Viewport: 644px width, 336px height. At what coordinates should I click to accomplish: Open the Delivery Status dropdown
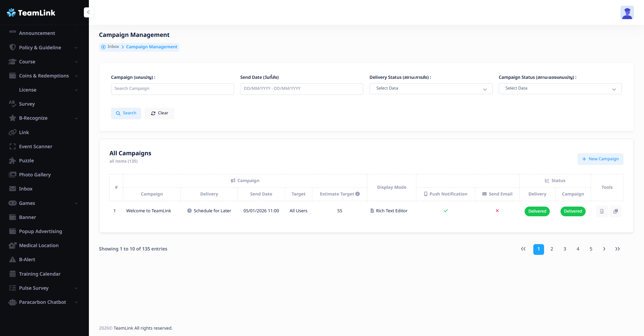431,89
